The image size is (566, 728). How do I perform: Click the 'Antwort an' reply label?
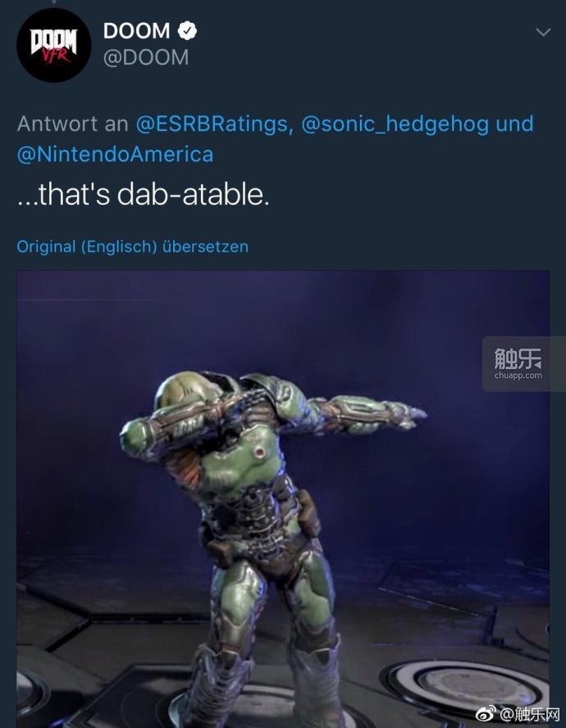[72, 124]
